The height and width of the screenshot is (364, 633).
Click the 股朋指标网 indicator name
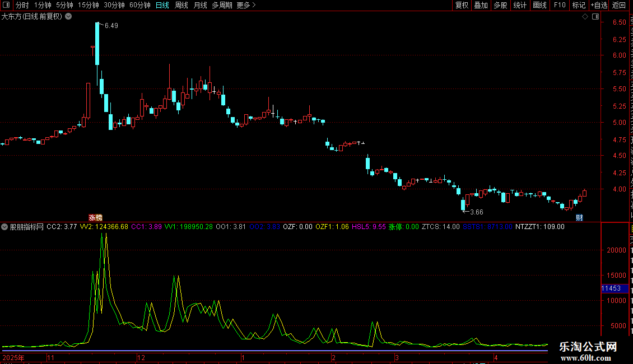27,227
